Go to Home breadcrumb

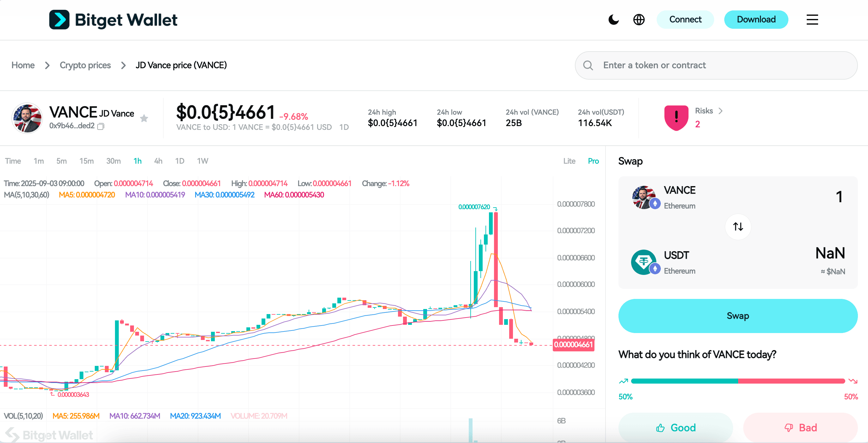click(23, 65)
